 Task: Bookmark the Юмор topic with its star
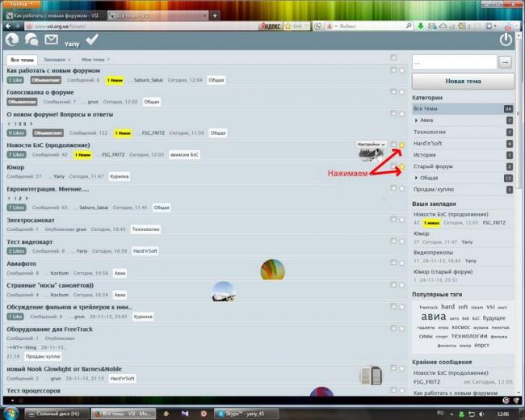pos(401,167)
